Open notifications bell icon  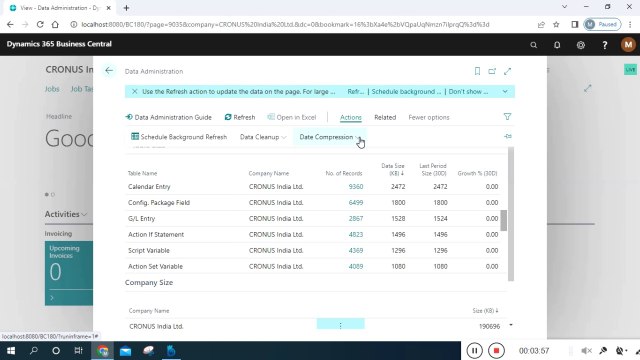coord(557,45)
